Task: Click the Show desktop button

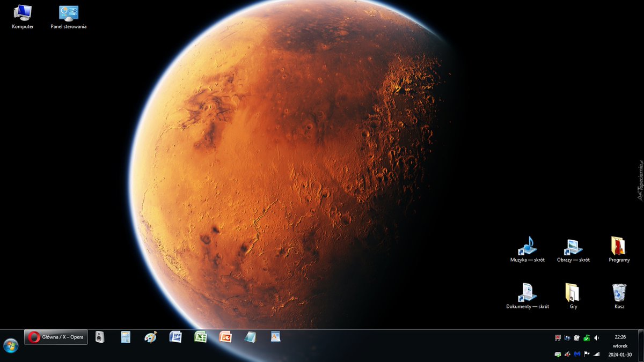Action: click(x=640, y=346)
